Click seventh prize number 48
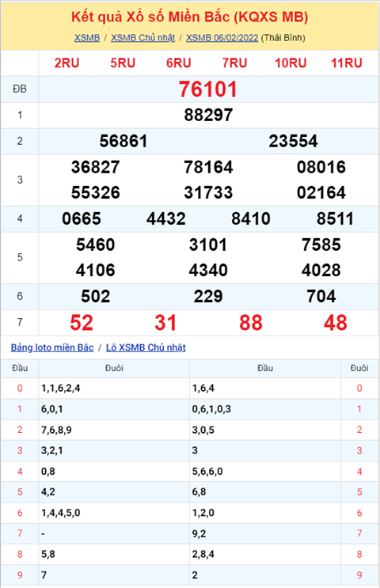Screen dimensions: 380x588 335,323
